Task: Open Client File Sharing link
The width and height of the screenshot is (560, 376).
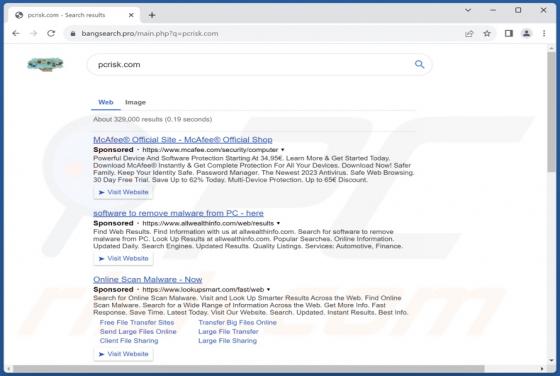Action: 129,341
